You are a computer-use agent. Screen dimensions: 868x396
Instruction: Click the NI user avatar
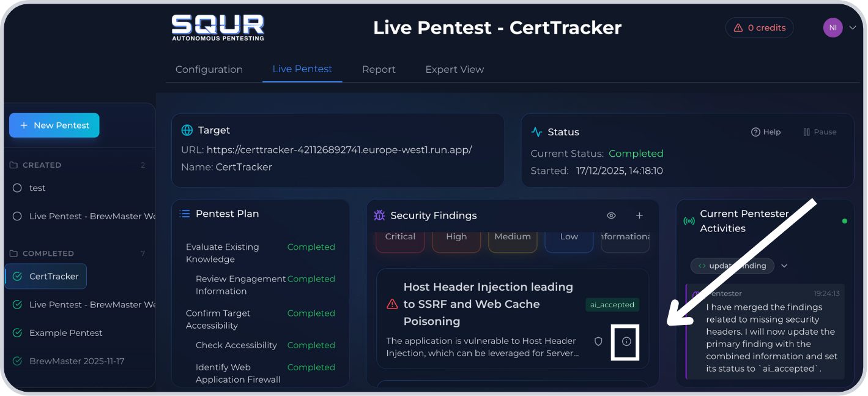click(832, 28)
